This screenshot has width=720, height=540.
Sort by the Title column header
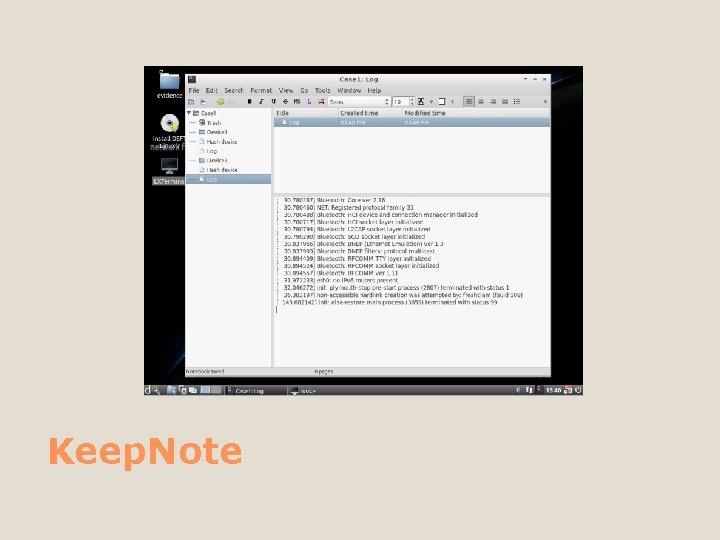pyautogui.click(x=306, y=113)
